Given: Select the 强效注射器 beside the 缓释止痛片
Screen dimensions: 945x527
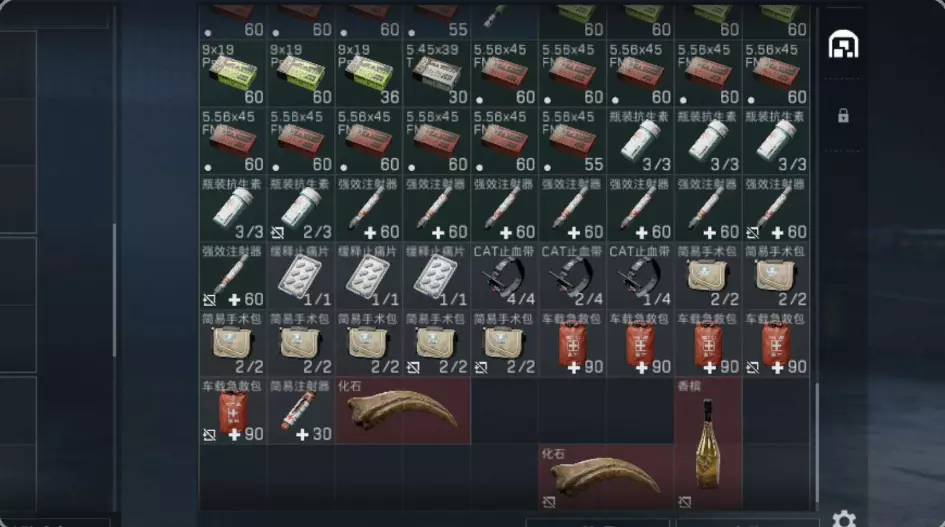Looking at the screenshot, I should click(x=233, y=277).
